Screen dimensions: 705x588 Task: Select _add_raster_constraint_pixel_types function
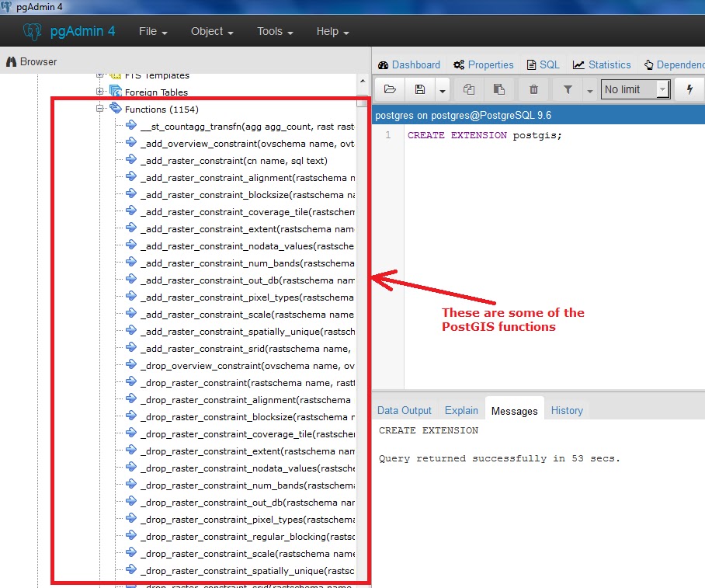point(247,297)
